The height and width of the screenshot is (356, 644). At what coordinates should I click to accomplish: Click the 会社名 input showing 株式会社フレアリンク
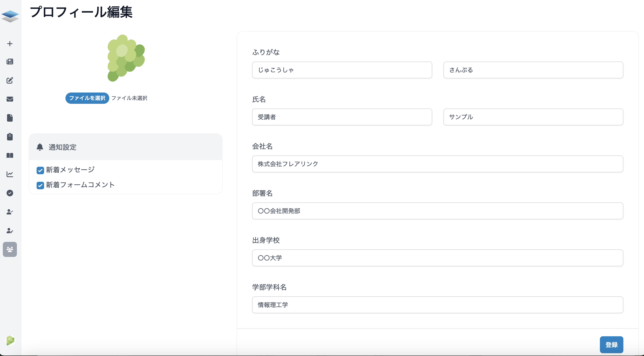click(437, 164)
